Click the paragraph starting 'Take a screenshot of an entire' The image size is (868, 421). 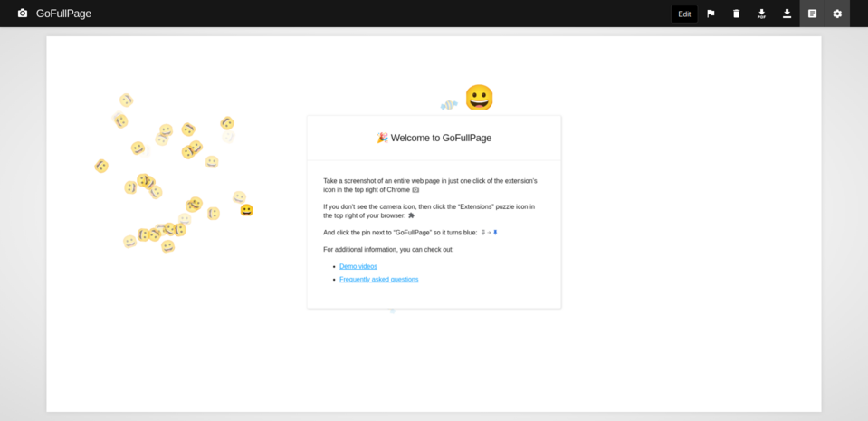[x=430, y=185]
